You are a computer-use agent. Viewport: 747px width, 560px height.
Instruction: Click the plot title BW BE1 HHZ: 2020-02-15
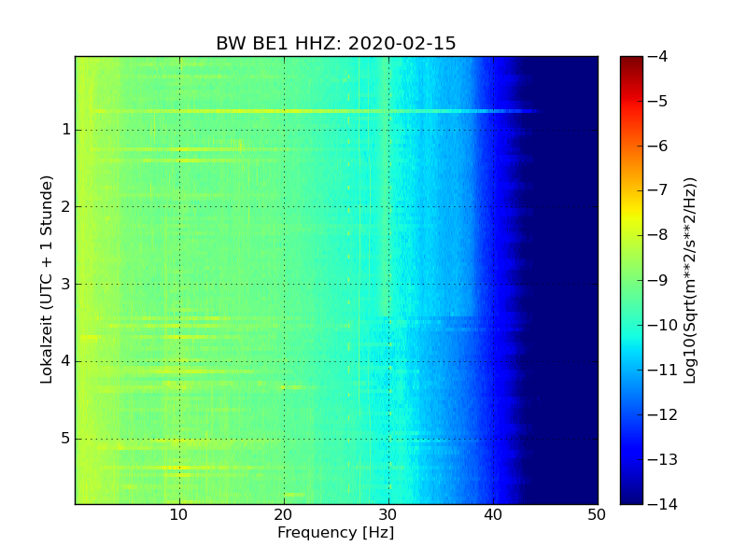point(336,43)
